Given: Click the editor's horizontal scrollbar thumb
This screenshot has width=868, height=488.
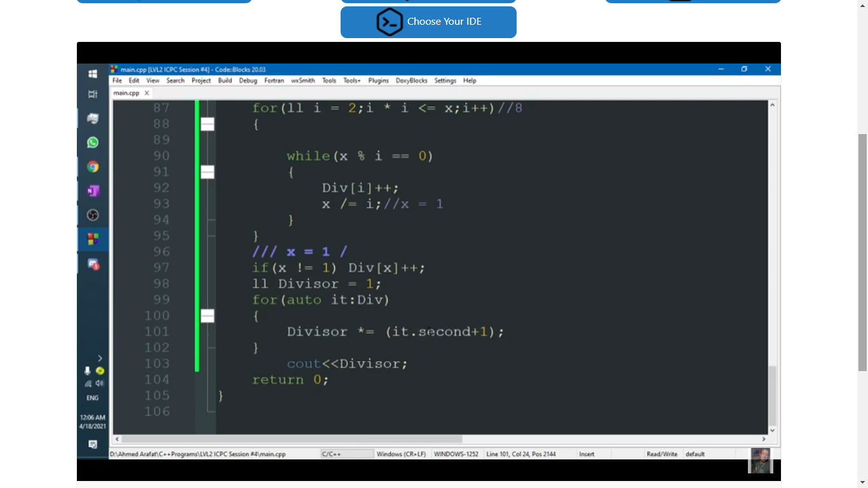Looking at the screenshot, I should pyautogui.click(x=292, y=439).
